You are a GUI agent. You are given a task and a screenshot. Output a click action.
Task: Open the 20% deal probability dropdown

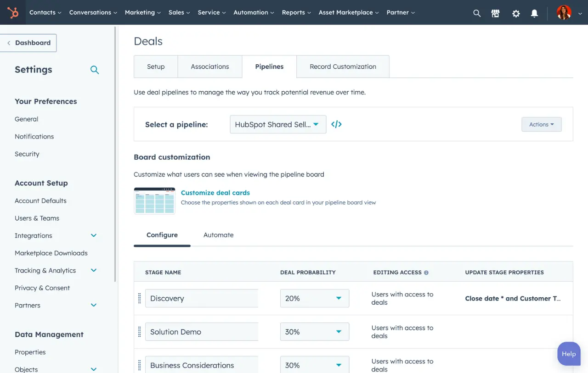point(314,298)
